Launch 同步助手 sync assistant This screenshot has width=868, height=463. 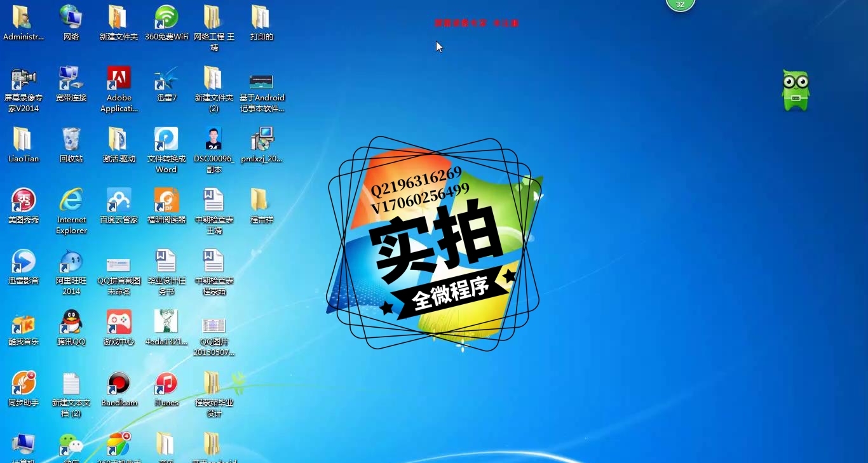(24, 389)
